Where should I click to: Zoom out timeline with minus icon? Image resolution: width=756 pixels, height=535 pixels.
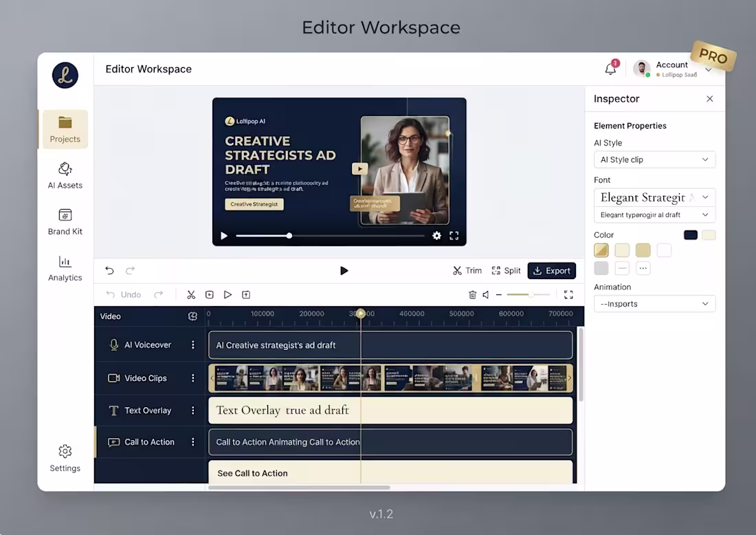click(499, 295)
